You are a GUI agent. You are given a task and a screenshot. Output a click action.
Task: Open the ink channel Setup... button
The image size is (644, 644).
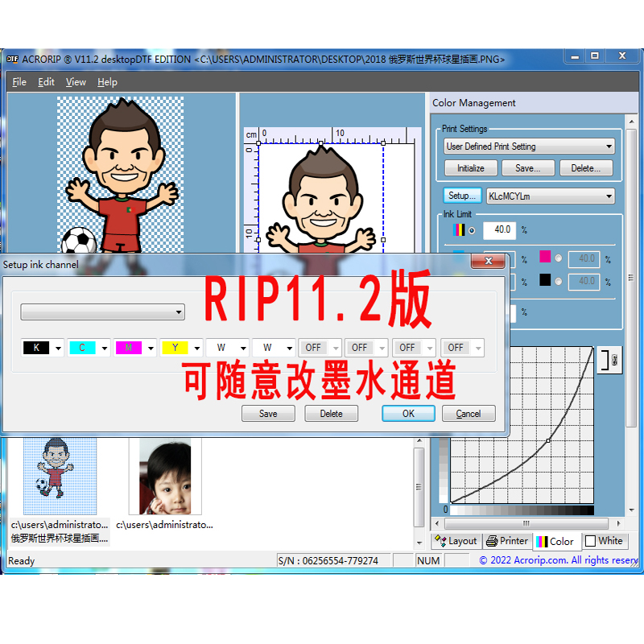462,196
